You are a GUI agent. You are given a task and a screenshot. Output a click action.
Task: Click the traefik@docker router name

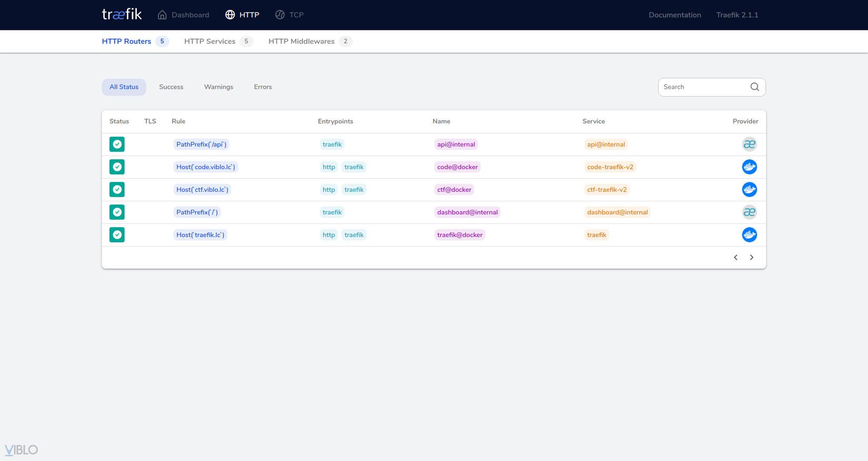pos(460,235)
